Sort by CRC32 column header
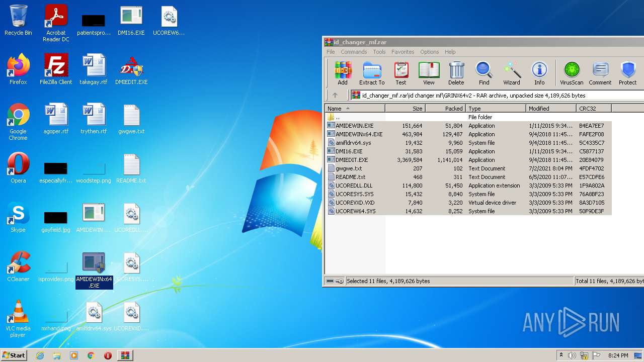The height and width of the screenshot is (362, 644). (594, 108)
